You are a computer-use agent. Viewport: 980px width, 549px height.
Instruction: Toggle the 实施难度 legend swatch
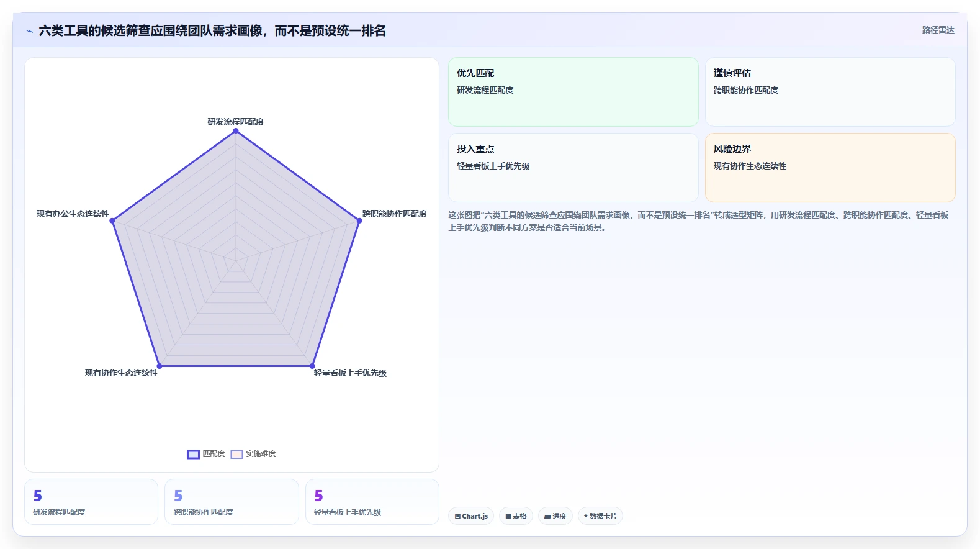point(236,455)
